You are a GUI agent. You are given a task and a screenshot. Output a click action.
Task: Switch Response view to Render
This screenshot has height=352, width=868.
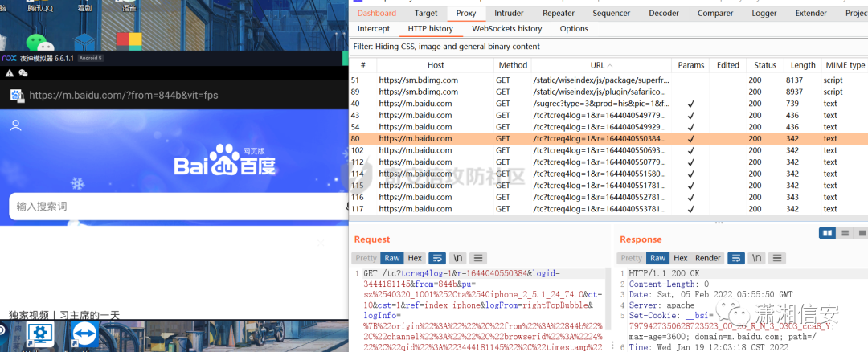[707, 258]
